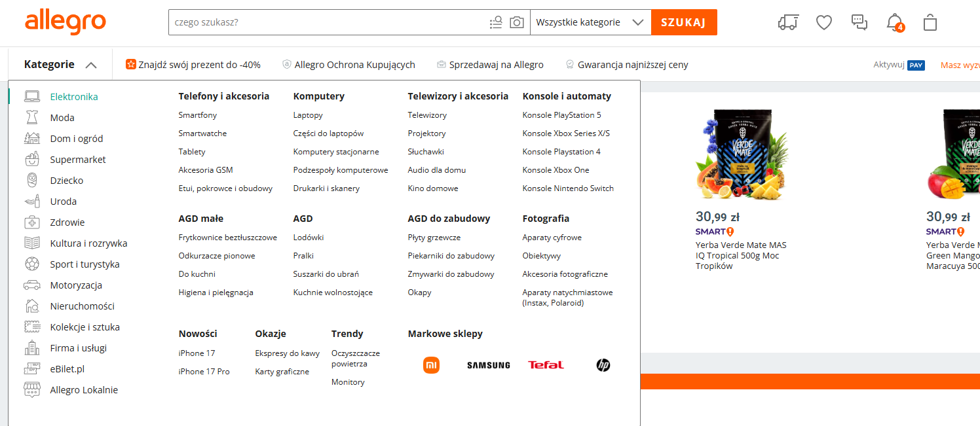Image resolution: width=980 pixels, height=426 pixels.
Task: Open Yerba Verde Mate Tropical product image
Action: pyautogui.click(x=741, y=154)
